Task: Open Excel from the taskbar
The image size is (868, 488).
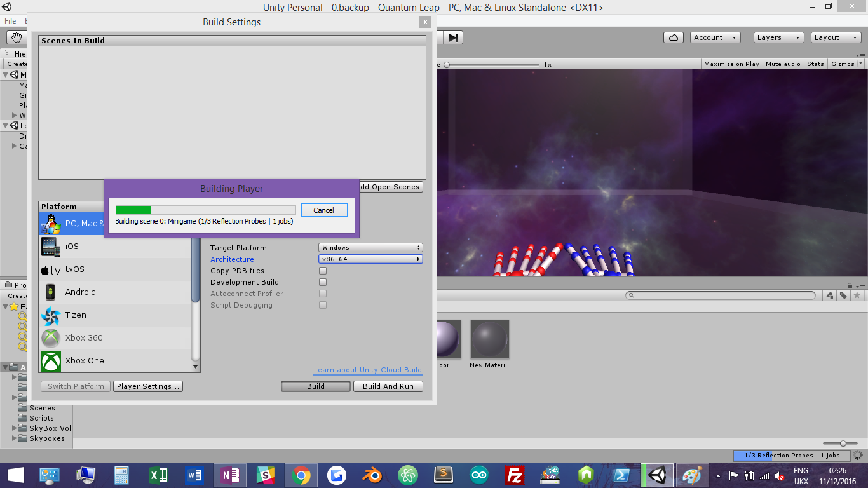Action: point(158,475)
